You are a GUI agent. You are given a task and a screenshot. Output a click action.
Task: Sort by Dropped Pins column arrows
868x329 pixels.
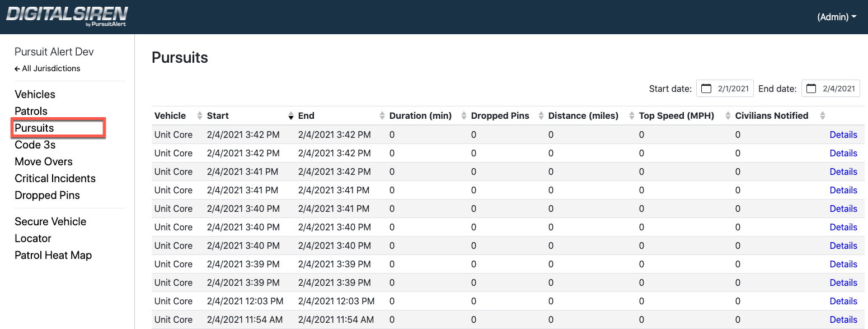[x=541, y=116]
